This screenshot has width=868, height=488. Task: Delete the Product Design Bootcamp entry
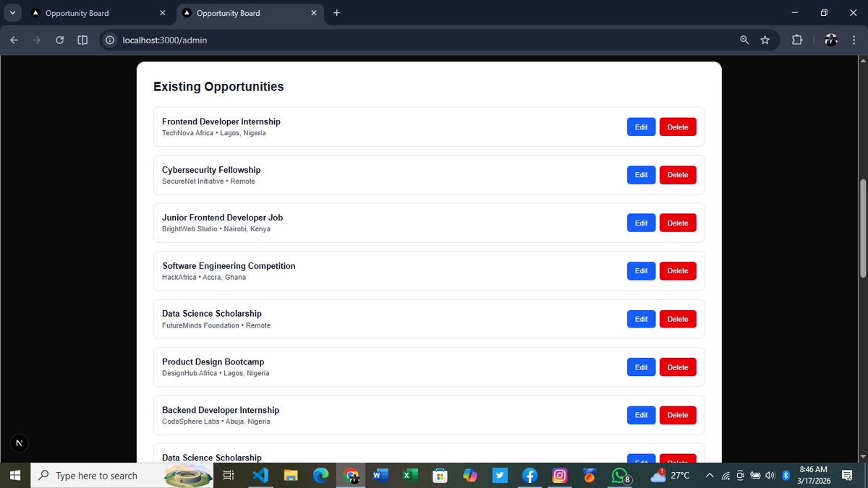(678, 367)
